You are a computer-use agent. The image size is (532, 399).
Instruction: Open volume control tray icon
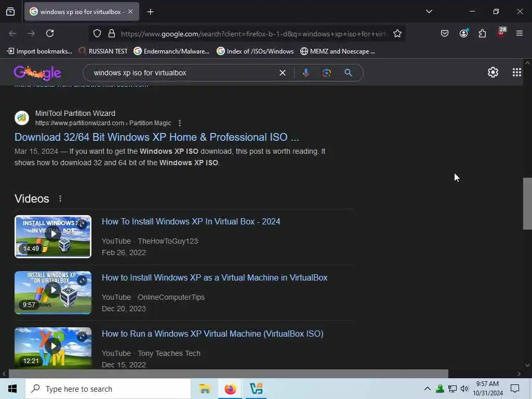pyautogui.click(x=464, y=389)
